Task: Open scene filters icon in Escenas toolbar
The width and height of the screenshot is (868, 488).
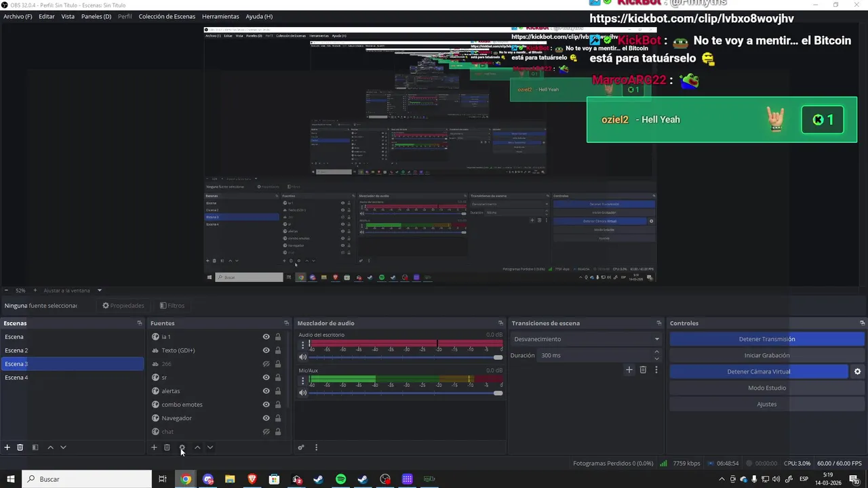Action: [x=35, y=447]
